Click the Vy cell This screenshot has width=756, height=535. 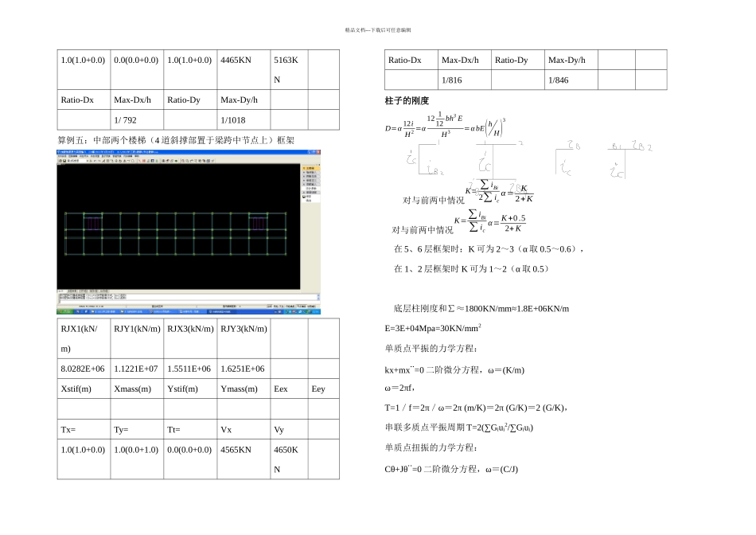coord(289,429)
